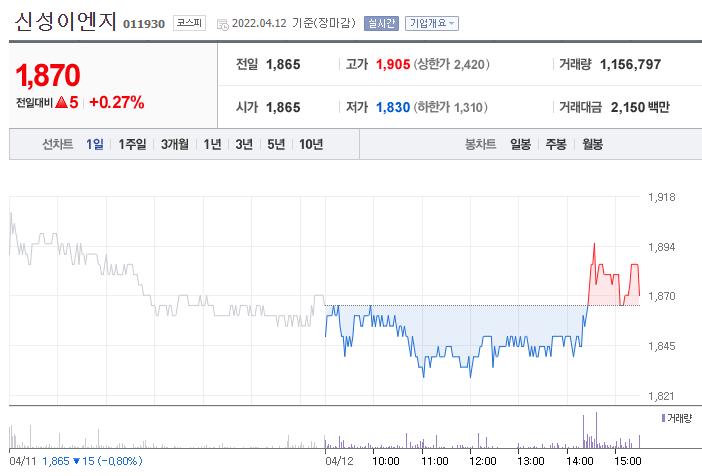
Task: Select the 3개월 line chart tab
Action: [x=175, y=144]
